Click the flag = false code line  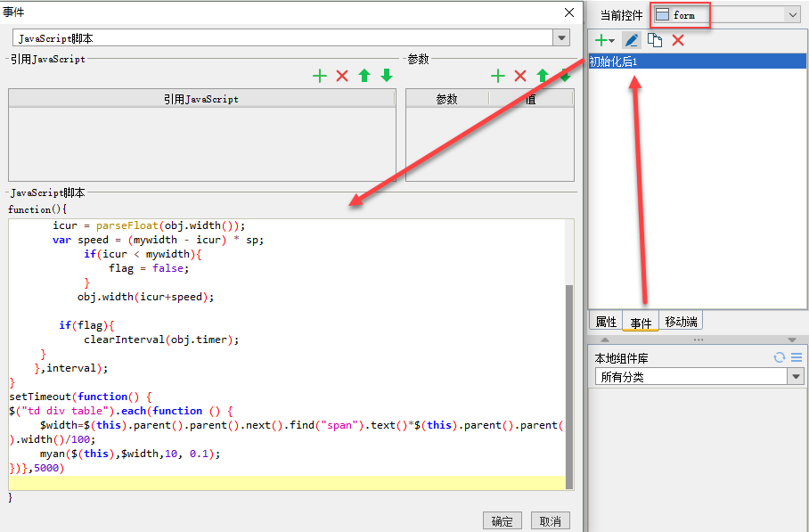[149, 268]
